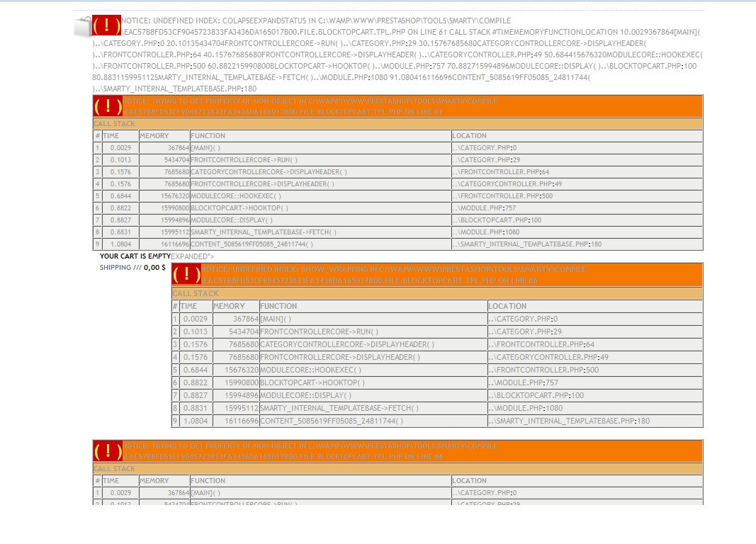Click 'SMARTY_INTERNAL_TEMPLATEBASE->FETCH( )' in line 61 table
756x544 pixels.
[264, 232]
